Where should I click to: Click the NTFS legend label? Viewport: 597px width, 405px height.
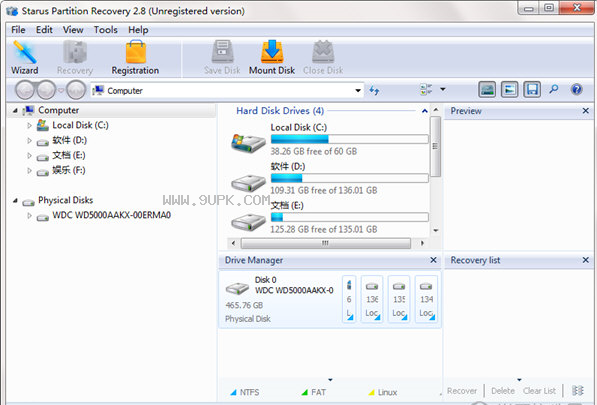click(249, 392)
